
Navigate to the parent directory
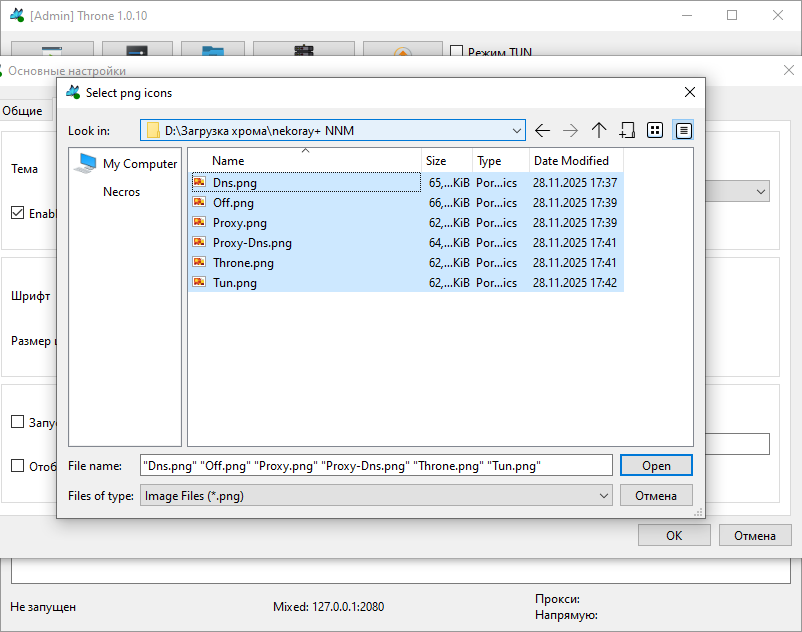coord(598,130)
